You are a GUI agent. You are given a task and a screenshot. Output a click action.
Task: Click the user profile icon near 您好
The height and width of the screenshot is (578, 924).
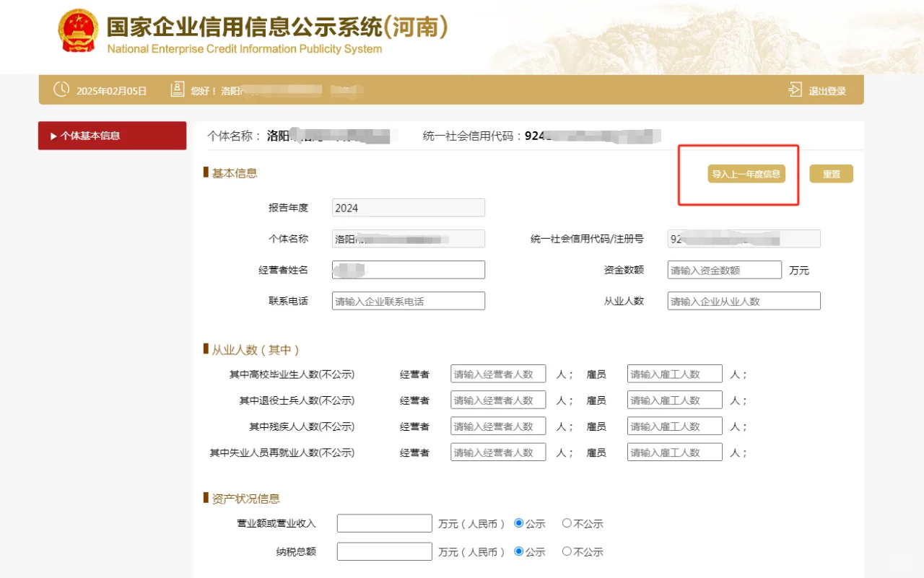178,89
